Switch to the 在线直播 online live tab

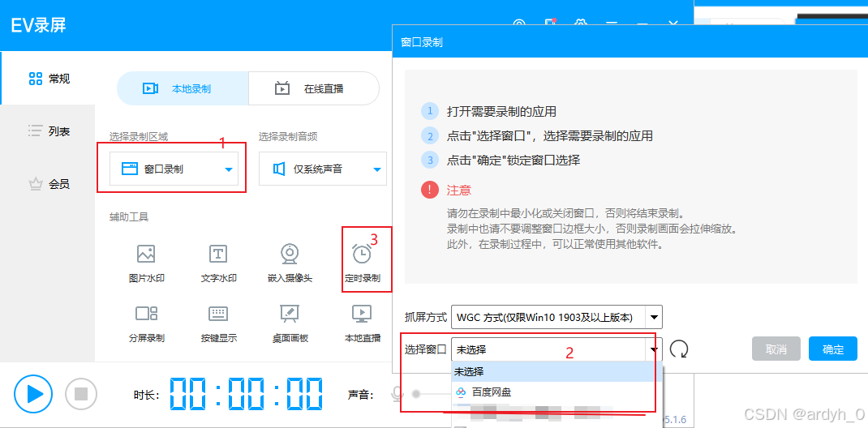tap(314, 88)
